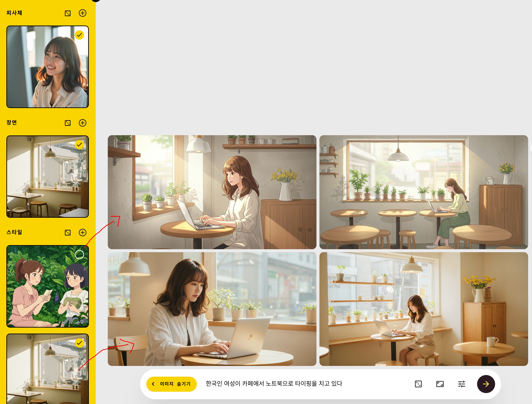The height and width of the screenshot is (404, 532).
Task: Check the anime girls style image circle
Action: (79, 254)
